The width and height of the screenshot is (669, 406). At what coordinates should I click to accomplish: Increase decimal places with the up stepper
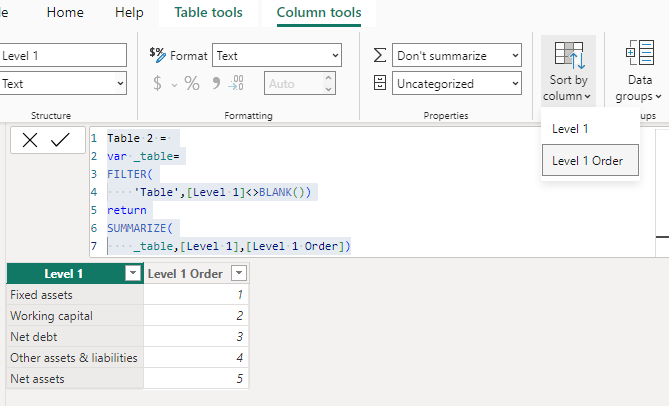[328, 78]
